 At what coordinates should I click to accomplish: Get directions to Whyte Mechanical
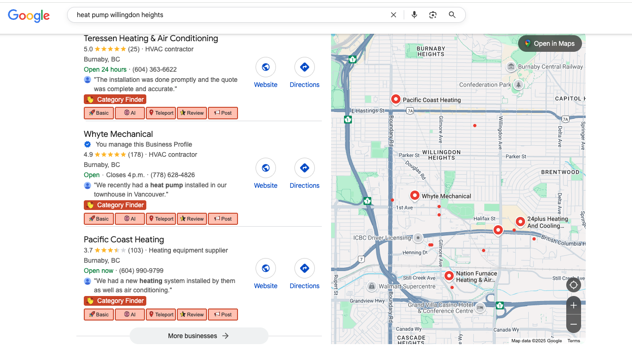tap(305, 168)
